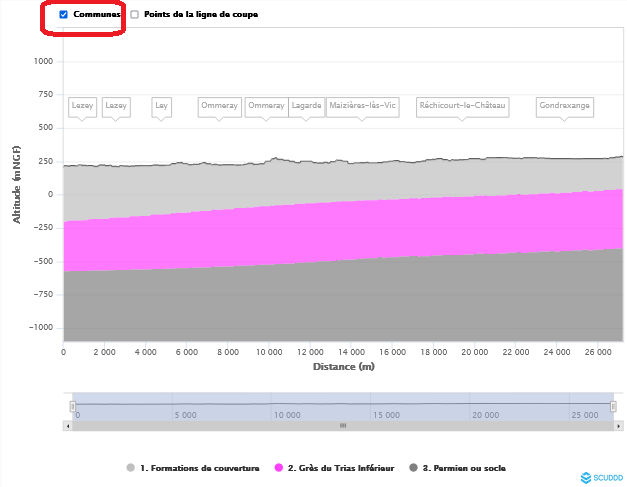Image resolution: width=627 pixels, height=487 pixels.
Task: Click the scrollbar thumb grip
Action: tap(342, 425)
